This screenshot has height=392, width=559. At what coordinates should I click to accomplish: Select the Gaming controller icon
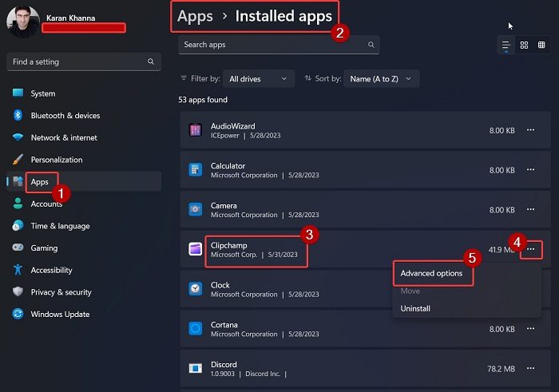point(18,247)
